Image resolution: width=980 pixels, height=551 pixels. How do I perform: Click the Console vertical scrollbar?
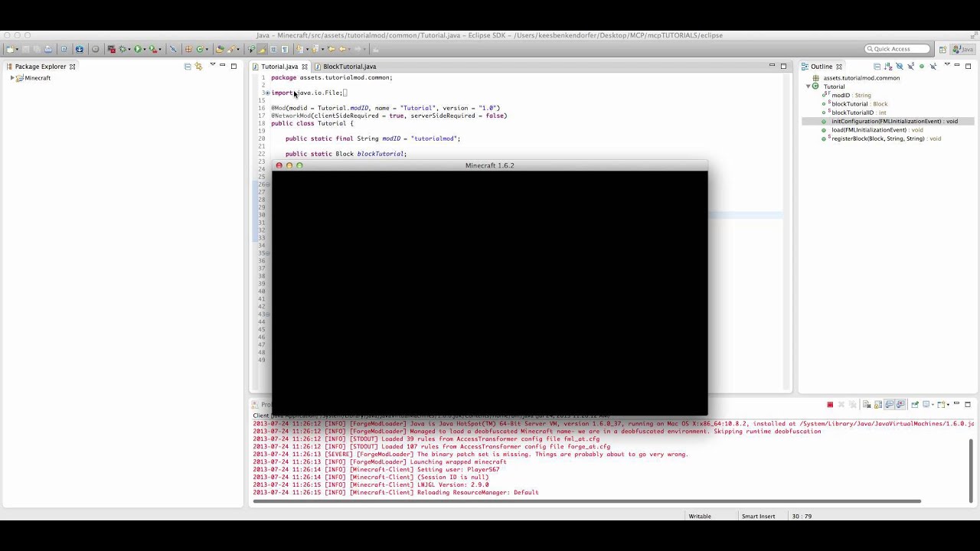pos(972,471)
